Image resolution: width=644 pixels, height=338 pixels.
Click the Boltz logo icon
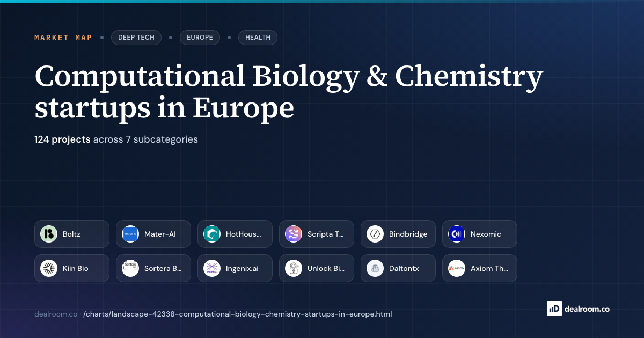pos(49,234)
